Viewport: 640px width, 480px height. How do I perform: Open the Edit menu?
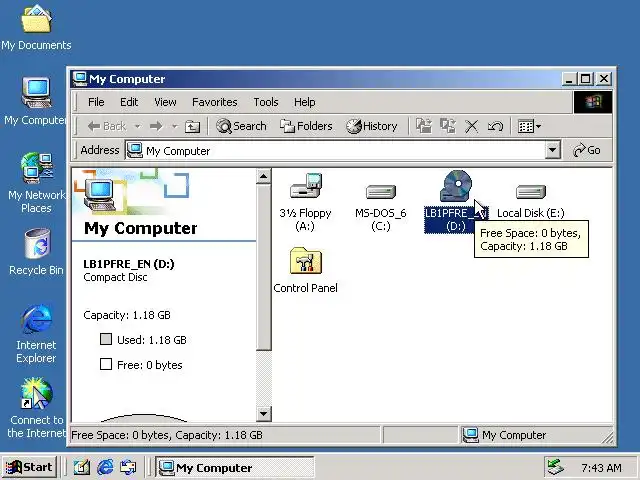coord(129,102)
